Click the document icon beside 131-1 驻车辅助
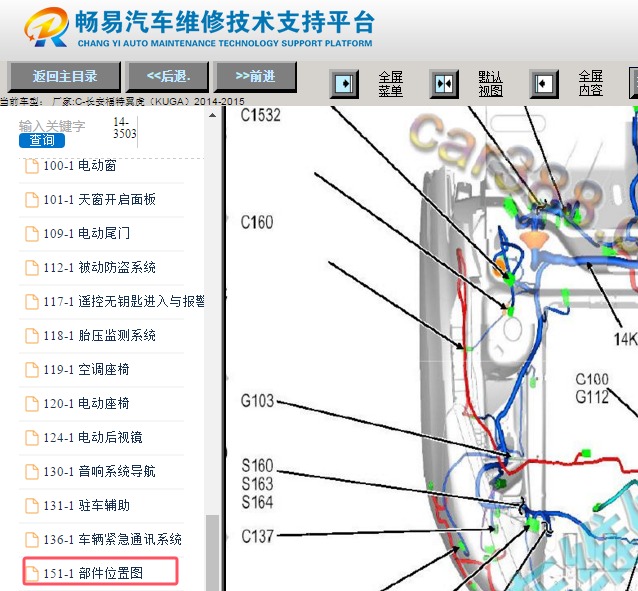The image size is (638, 591). 32,506
